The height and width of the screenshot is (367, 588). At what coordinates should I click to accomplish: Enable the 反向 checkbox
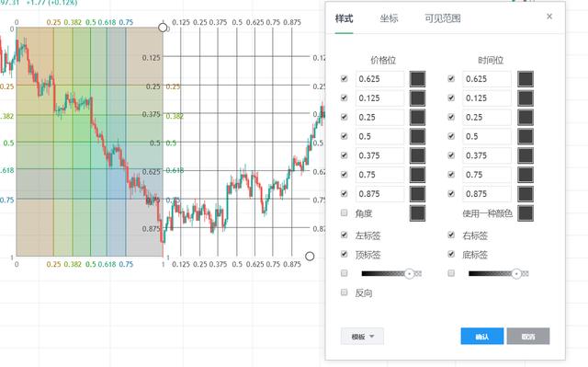[x=344, y=292]
